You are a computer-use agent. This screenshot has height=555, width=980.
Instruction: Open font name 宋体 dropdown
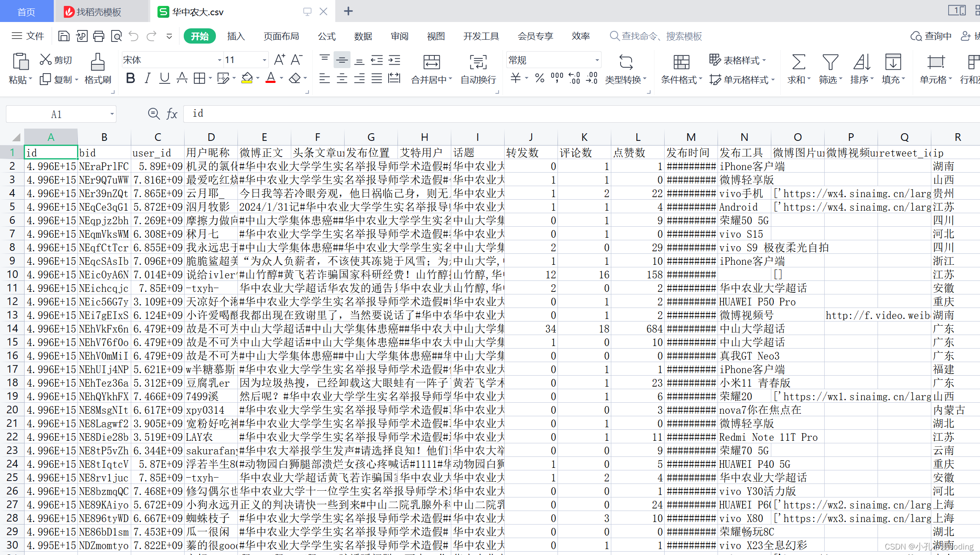click(219, 60)
